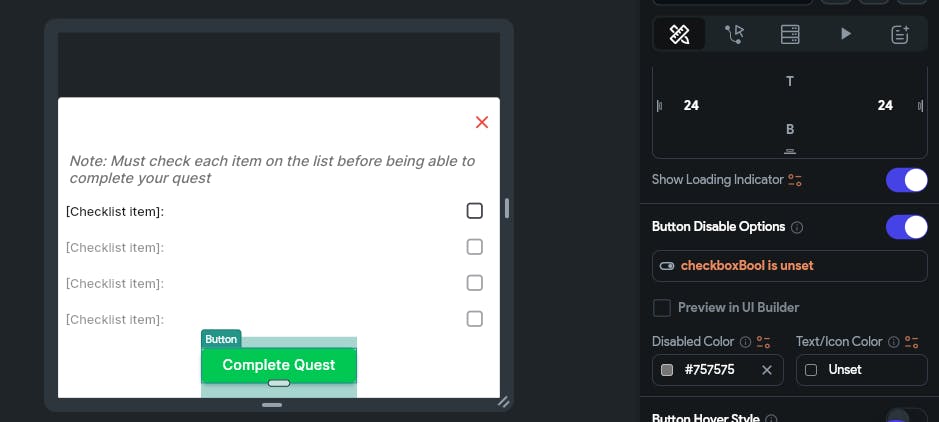This screenshot has width=939, height=422.
Task: Click the Complete Quest button
Action: click(279, 365)
